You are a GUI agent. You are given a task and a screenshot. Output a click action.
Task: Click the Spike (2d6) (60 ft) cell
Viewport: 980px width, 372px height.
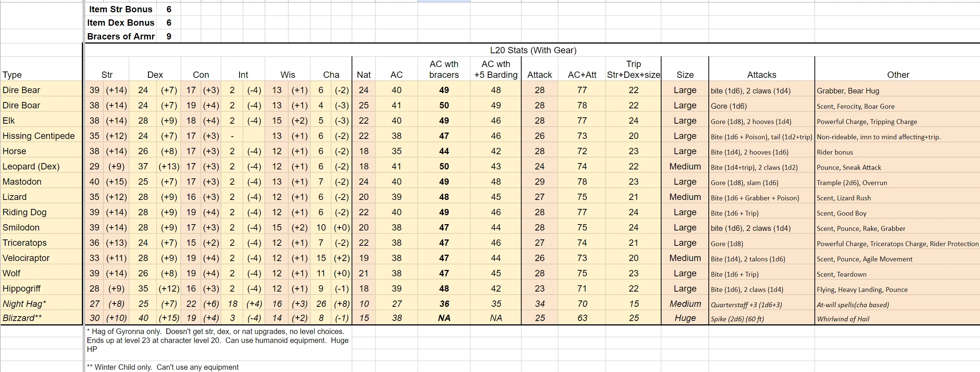pos(762,318)
